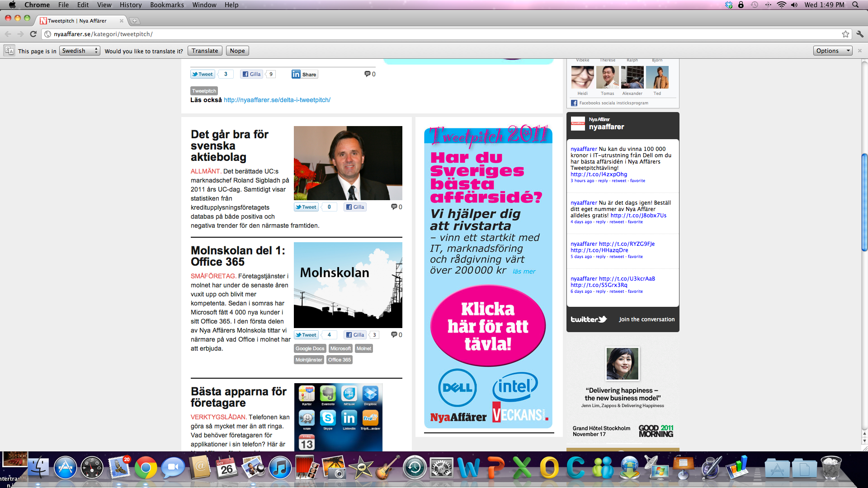Open Microsoft Word from the Dock
Screen dimensions: 868x488
468,468
